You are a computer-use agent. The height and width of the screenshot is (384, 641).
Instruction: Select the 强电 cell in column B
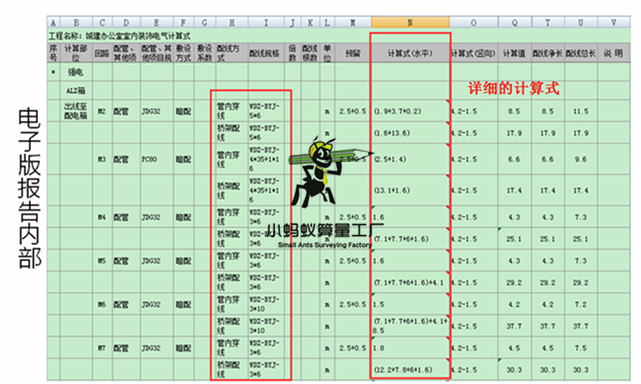coord(76,72)
